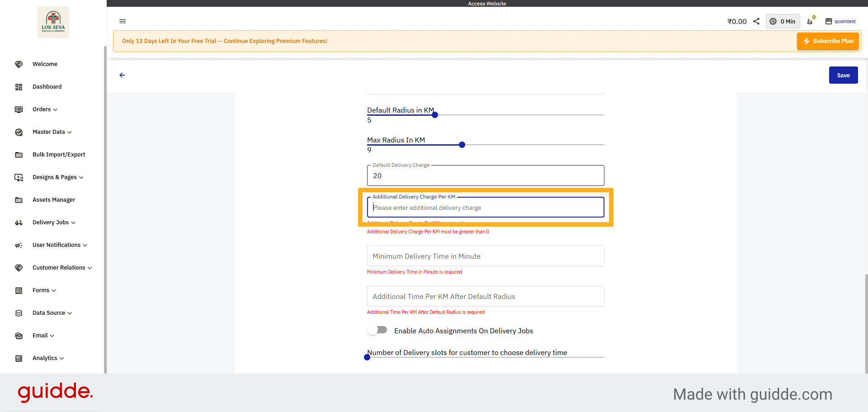
Task: Expand the Delivery Jobs chevron
Action: (73, 223)
